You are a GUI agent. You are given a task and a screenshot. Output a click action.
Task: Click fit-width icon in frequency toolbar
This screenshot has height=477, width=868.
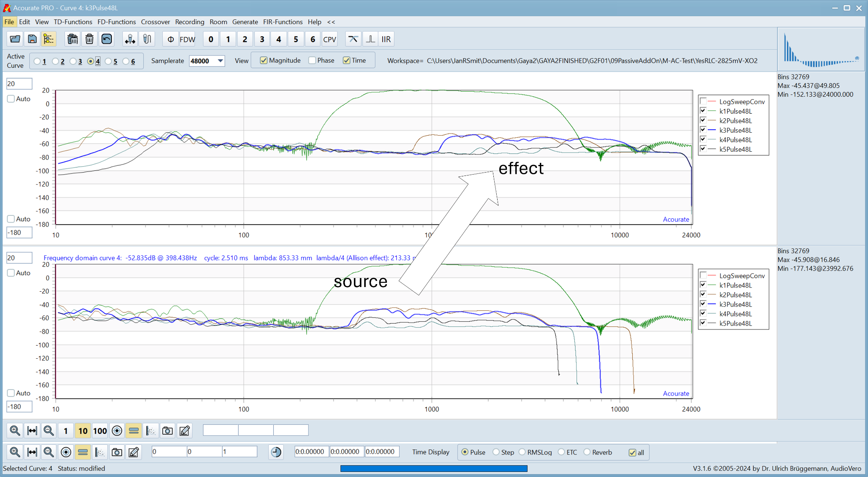[32, 431]
